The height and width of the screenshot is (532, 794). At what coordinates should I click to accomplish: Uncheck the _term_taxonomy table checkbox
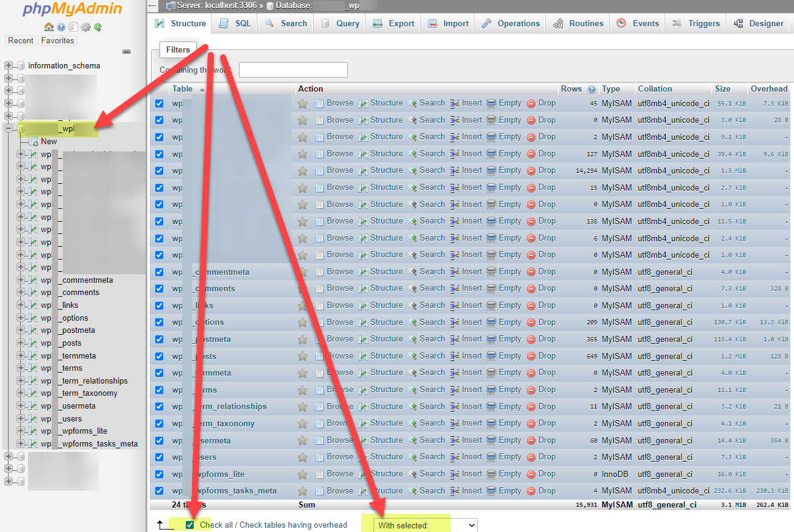tap(160, 423)
